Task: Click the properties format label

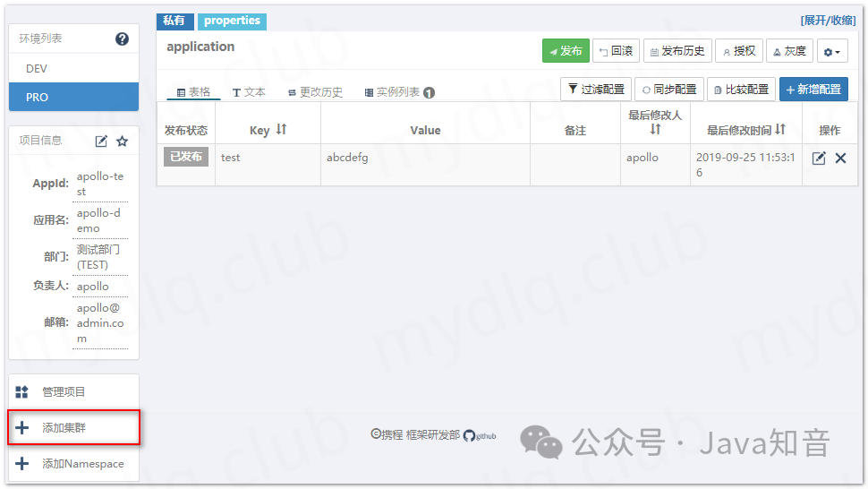Action: 232,21
